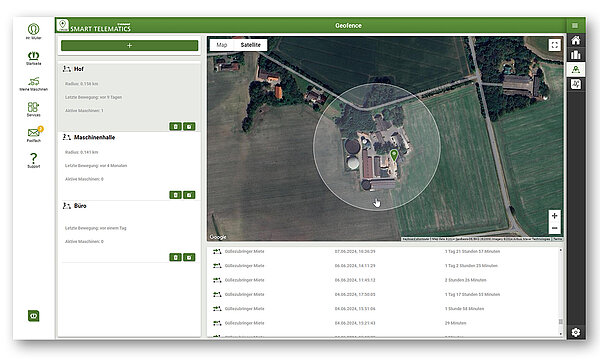Open the map document icon in right toolbar
The height and width of the screenshot is (361, 600).
pos(576,84)
